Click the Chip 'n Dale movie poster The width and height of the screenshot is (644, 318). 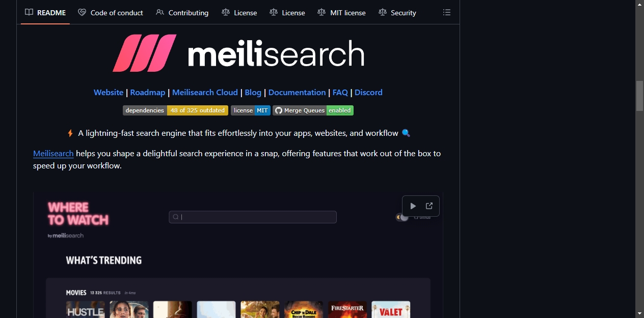click(x=304, y=309)
